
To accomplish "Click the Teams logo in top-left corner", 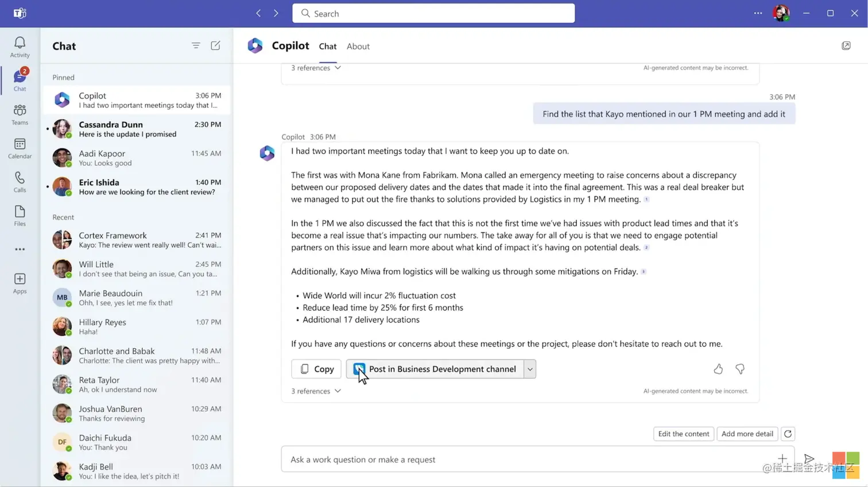I will coord(20,13).
